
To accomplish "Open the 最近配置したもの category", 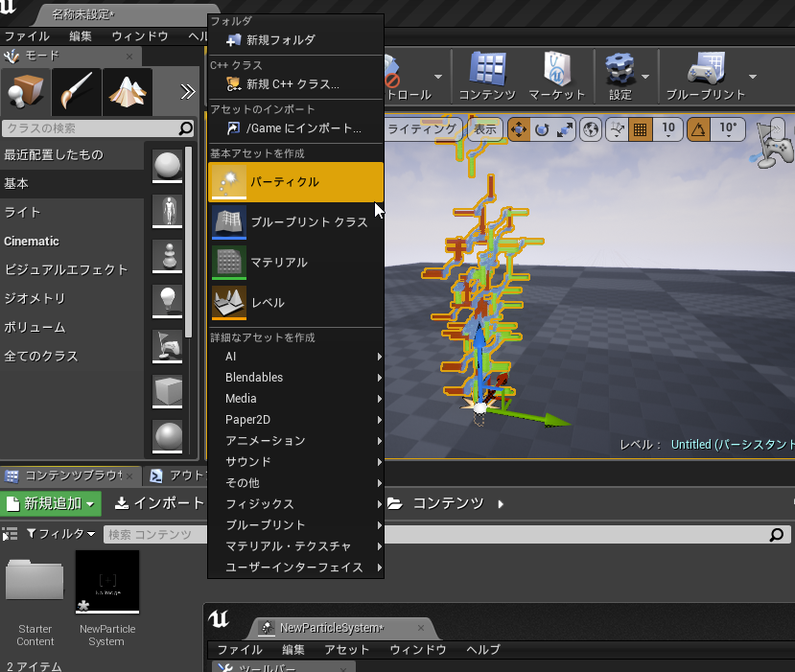I will click(x=72, y=155).
